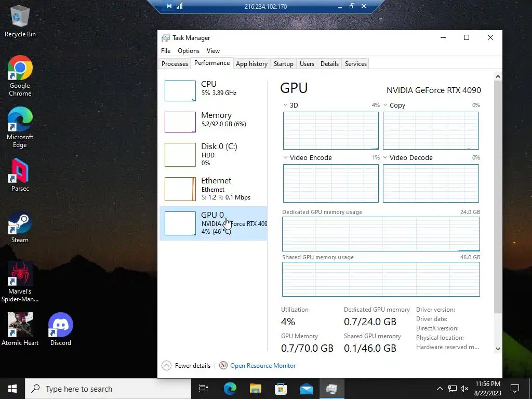This screenshot has height=399, width=532.
Task: Collapse with Fewer details arrow button
Action: [x=167, y=365]
